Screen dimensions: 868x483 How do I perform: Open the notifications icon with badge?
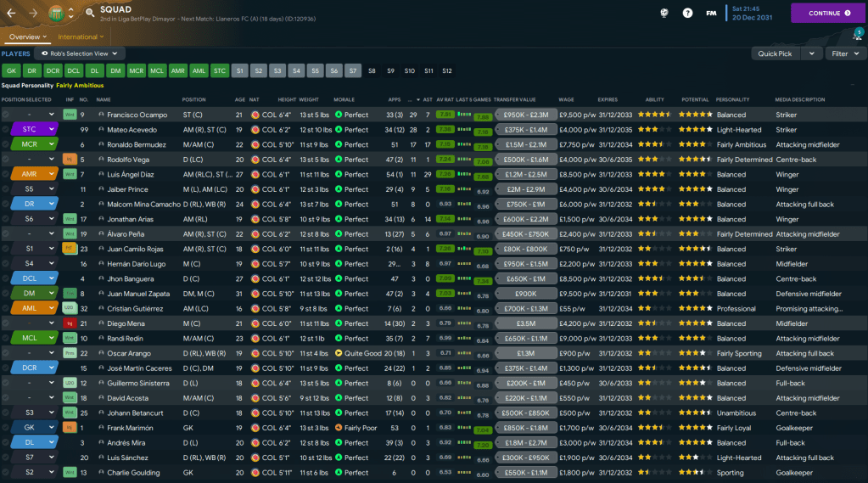(857, 35)
